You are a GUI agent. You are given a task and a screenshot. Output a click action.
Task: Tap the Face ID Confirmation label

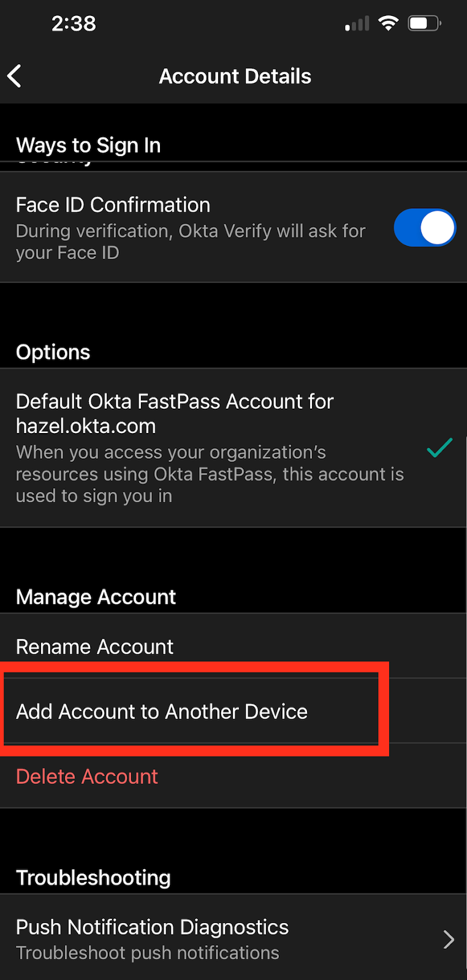point(113,205)
